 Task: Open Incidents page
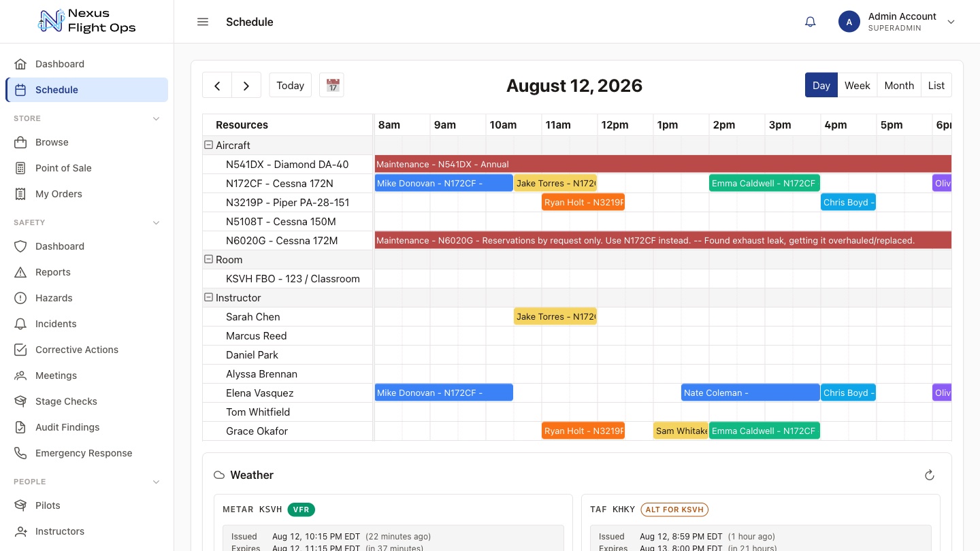pyautogui.click(x=86, y=324)
